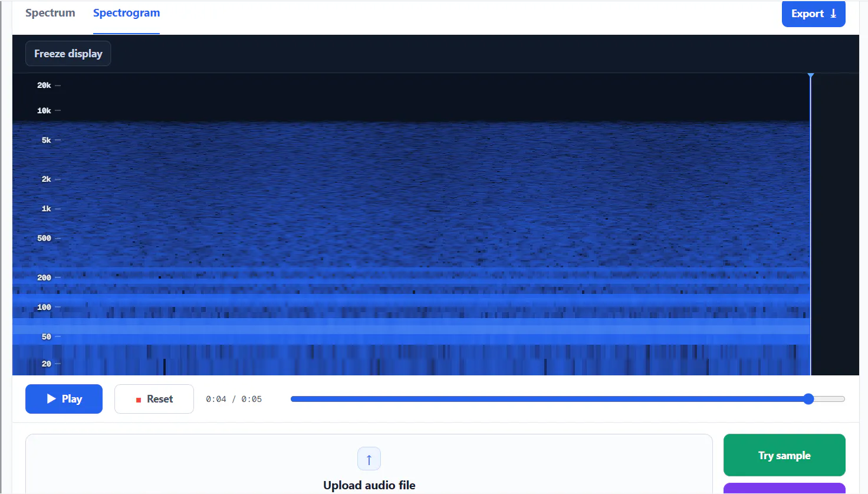Image resolution: width=868 pixels, height=494 pixels.
Task: Select the Spectrogram tab
Action: point(126,13)
